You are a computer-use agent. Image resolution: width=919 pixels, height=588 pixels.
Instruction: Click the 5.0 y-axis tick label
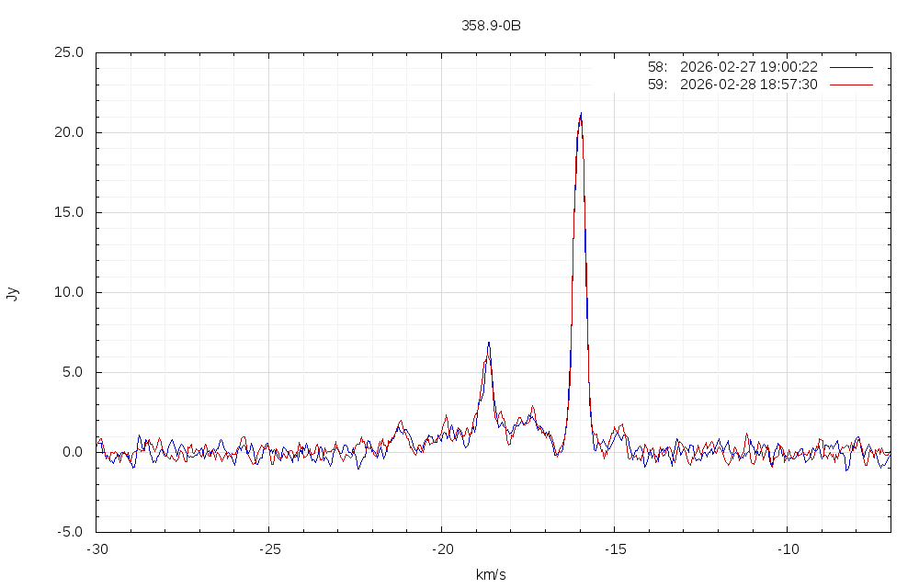point(73,372)
